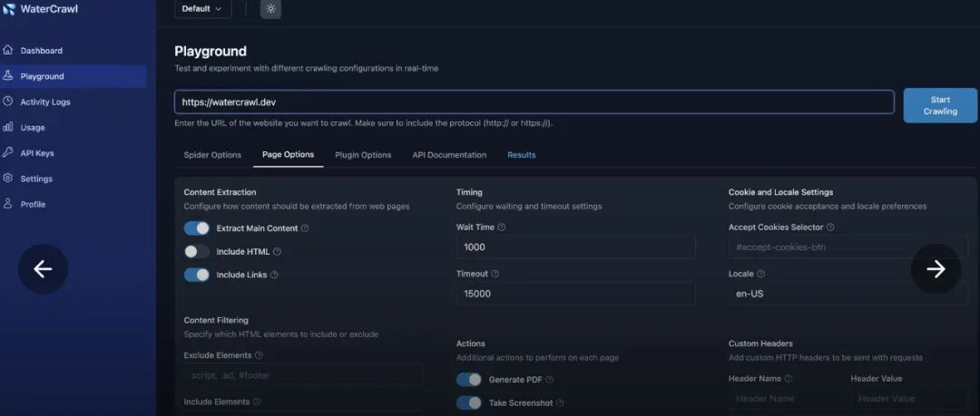980x416 pixels.
Task: Go to next slide with right arrow
Action: pyautogui.click(x=936, y=268)
